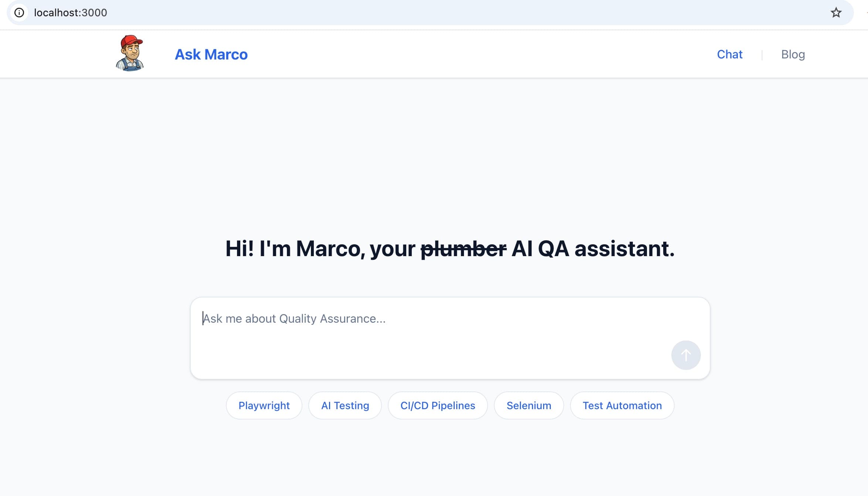Select the Test Automation chip
Screen dimensions: 868x496
coord(621,405)
